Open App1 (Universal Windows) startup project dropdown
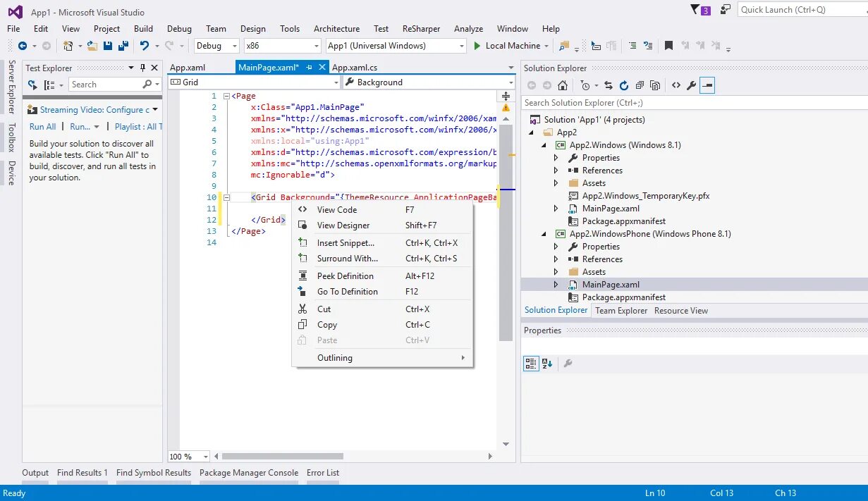 pos(396,46)
